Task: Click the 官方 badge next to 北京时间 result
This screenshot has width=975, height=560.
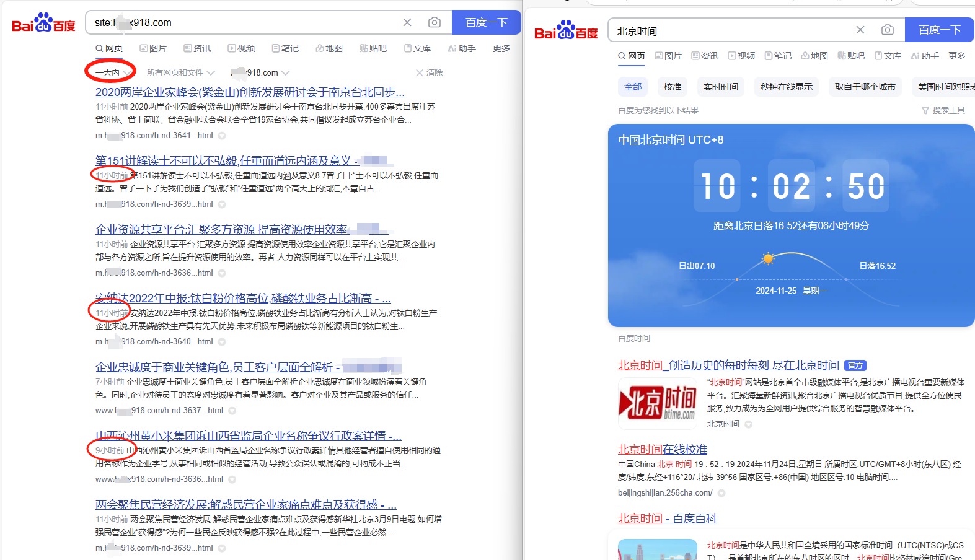Action: pos(856,365)
